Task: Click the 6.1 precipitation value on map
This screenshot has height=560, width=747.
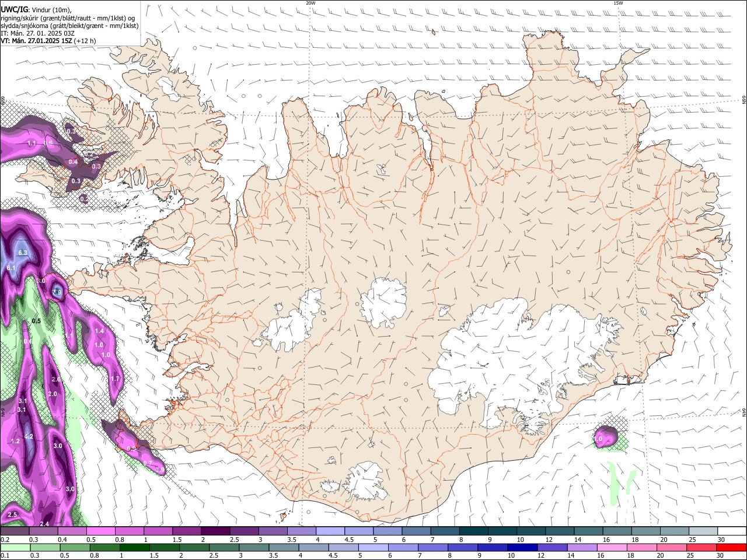Action: click(x=11, y=268)
